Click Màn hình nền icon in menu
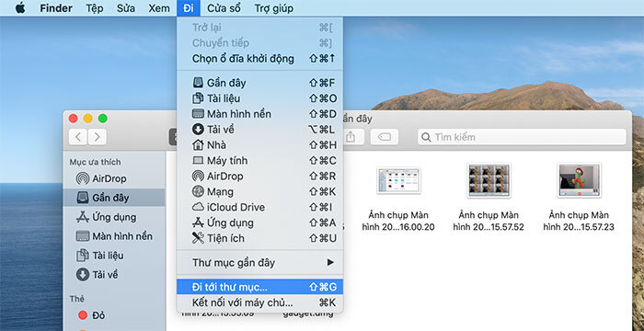This screenshot has height=331, width=644. (x=198, y=114)
